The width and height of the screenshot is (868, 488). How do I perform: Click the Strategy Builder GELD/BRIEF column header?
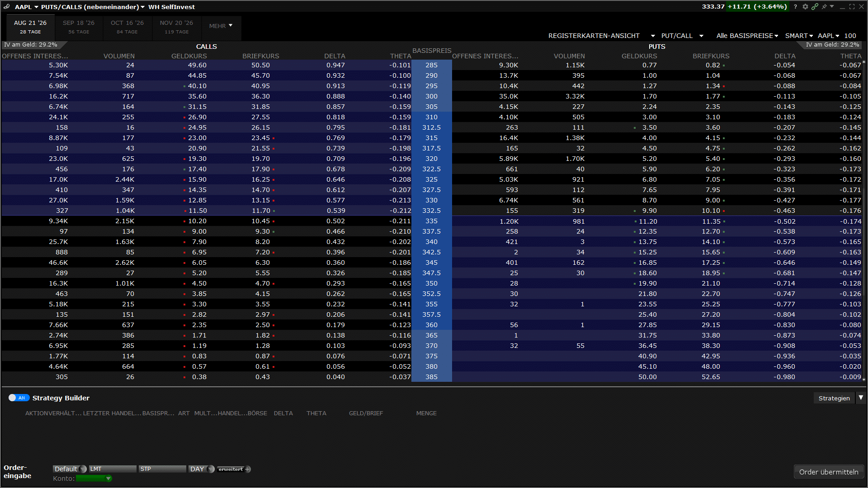[x=366, y=413]
